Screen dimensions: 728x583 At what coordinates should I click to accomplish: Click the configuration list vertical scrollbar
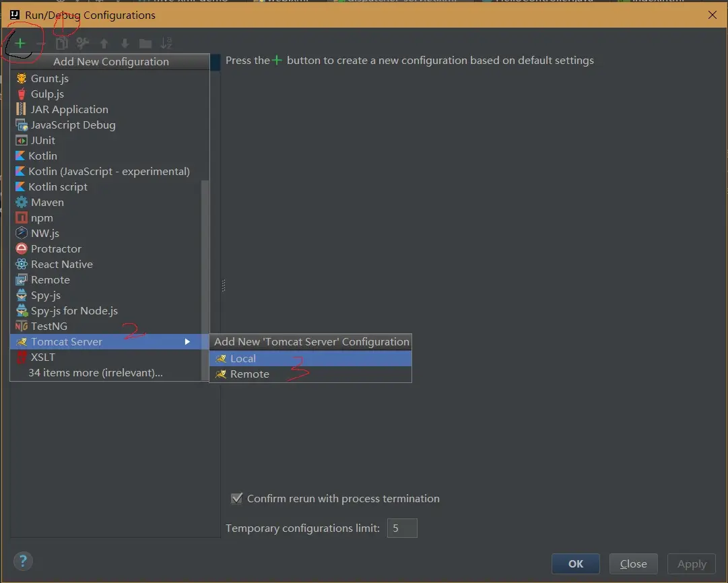click(205, 279)
